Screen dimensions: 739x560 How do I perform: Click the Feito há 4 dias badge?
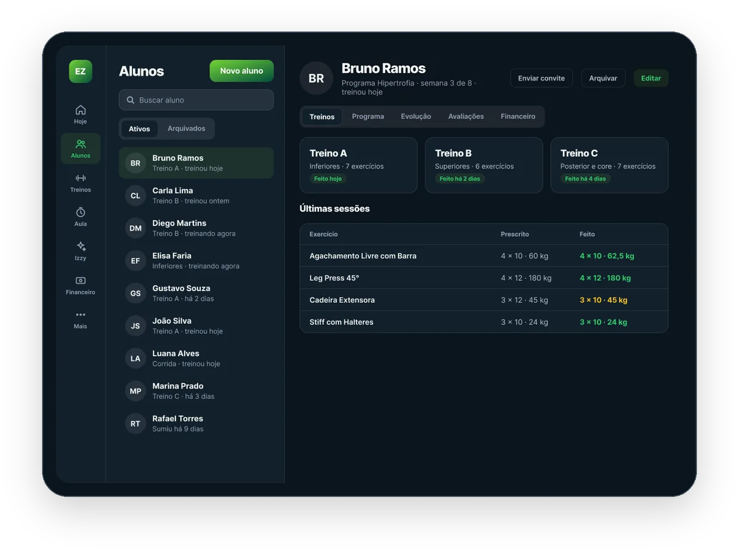click(x=586, y=178)
